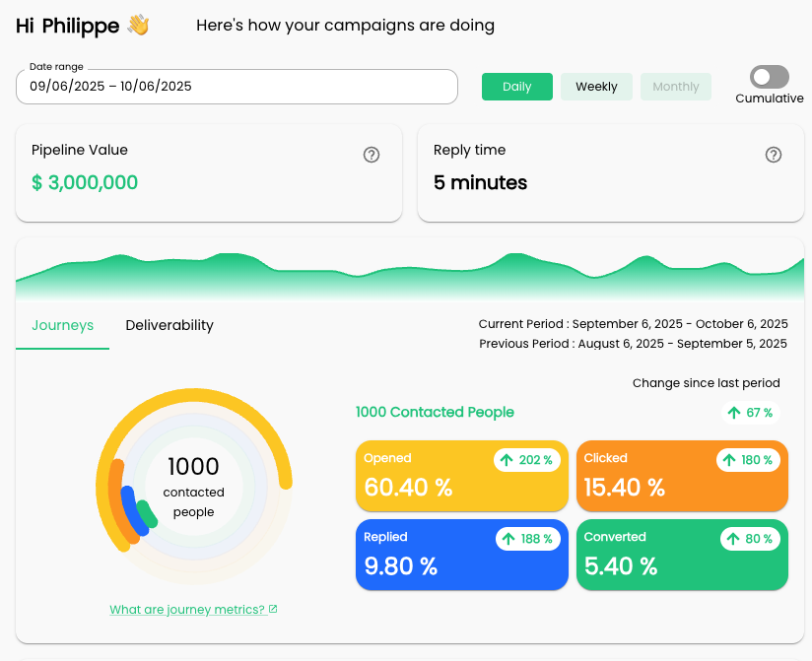Click 'Here's how your campaigns are doing' text
The image size is (812, 661).
click(x=346, y=26)
